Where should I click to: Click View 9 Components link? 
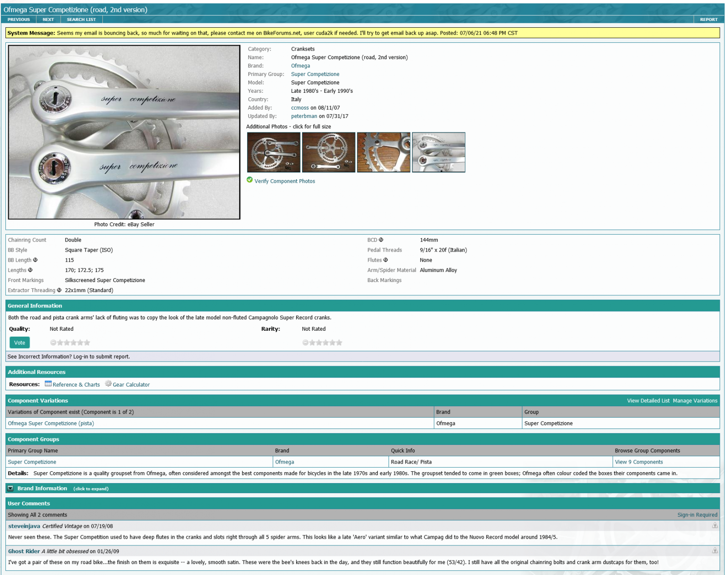click(x=638, y=462)
